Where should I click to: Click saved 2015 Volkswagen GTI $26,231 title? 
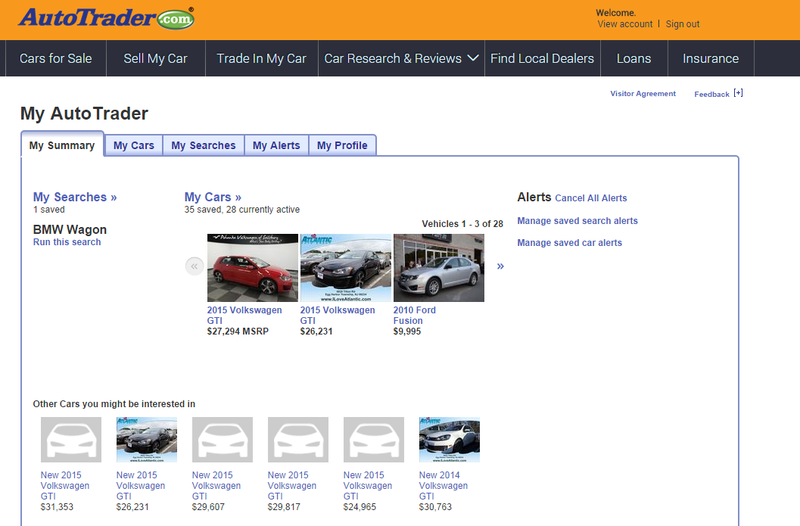(337, 315)
